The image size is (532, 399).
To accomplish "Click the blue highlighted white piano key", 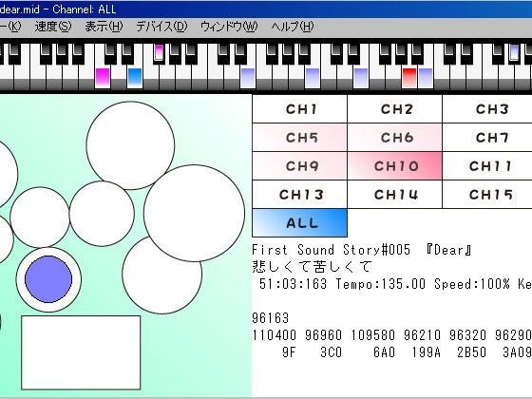I will [135, 78].
